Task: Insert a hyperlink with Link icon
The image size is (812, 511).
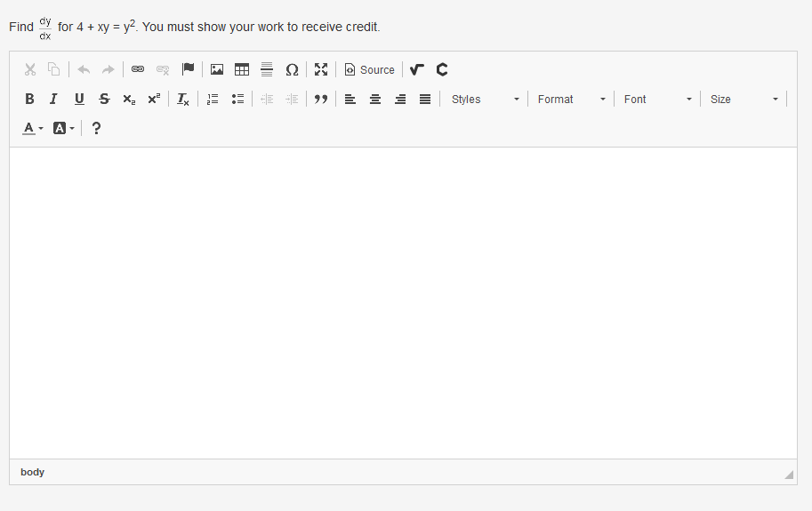Action: 138,69
